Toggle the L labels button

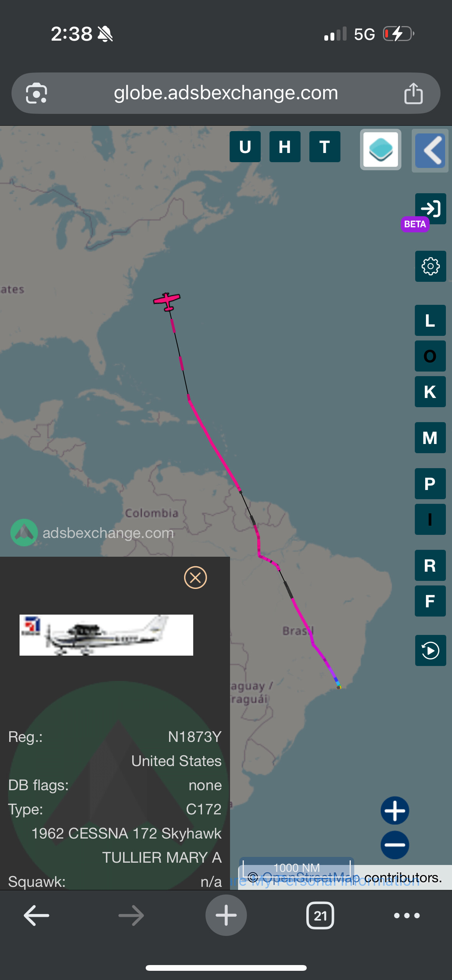coord(430,320)
